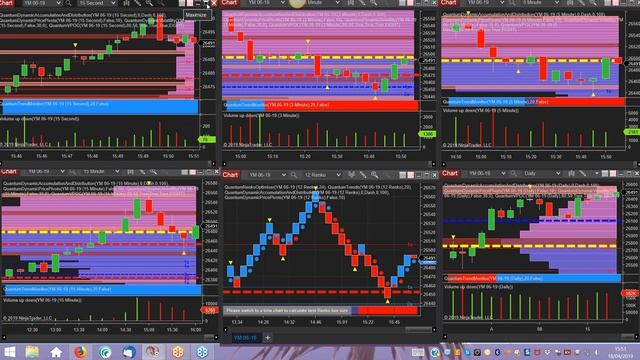
Task: Expand the 5 Minute interval selector
Action: (x=540, y=2)
